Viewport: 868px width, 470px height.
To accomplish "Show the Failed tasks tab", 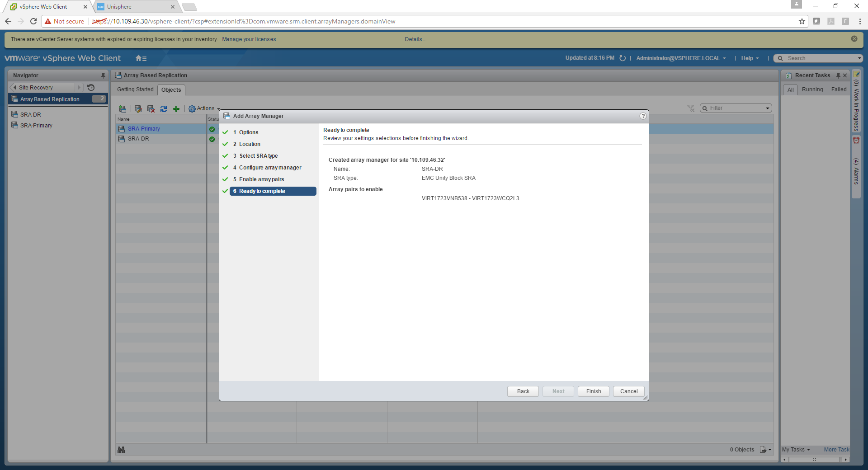I will [839, 89].
